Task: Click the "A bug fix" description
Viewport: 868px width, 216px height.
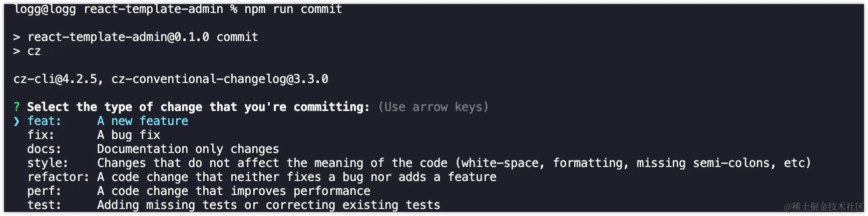Action: point(129,135)
